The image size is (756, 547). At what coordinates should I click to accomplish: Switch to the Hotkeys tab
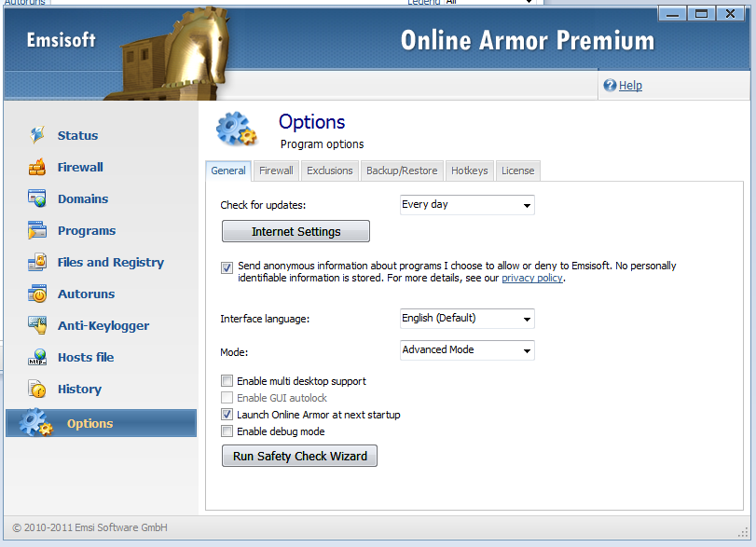point(470,171)
